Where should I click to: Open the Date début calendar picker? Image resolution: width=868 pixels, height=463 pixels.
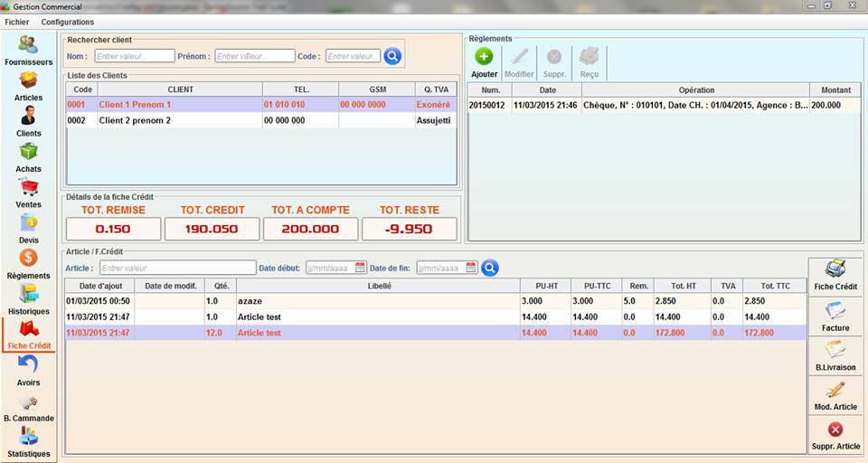click(x=360, y=268)
